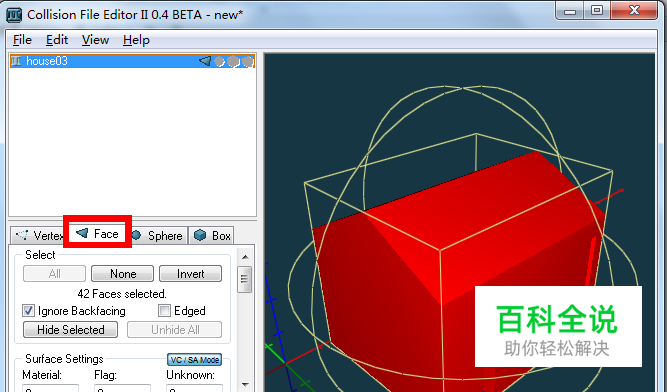The width and height of the screenshot is (667, 392).
Task: Switch to the Face tab
Action: pyautogui.click(x=97, y=233)
